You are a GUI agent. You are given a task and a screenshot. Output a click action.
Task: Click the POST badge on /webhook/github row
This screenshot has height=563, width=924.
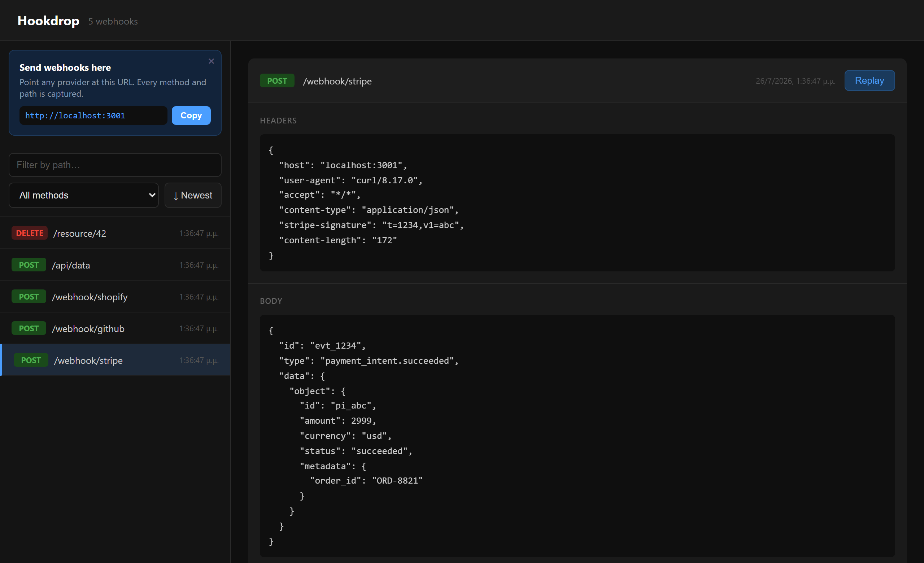click(29, 329)
